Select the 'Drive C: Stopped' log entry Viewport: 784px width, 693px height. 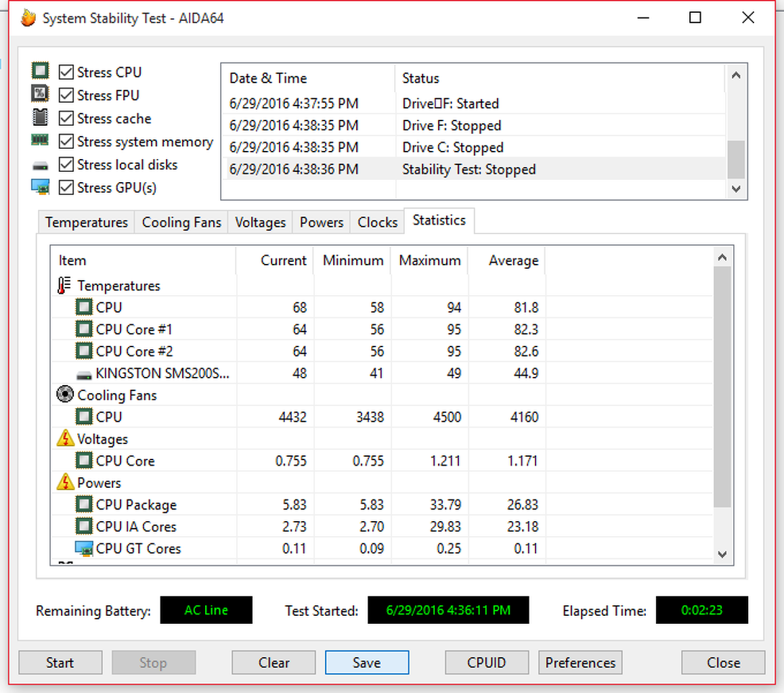pos(474,148)
